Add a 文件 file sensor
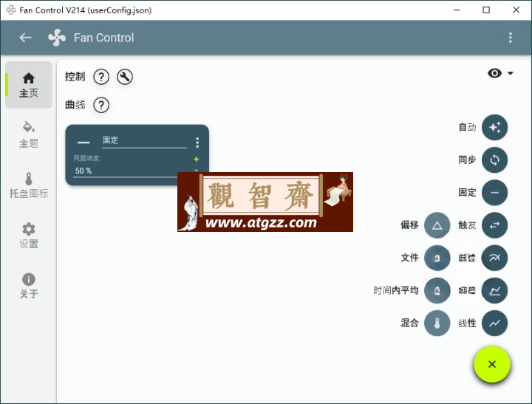Screen dimensions: 532x404 [437, 258]
